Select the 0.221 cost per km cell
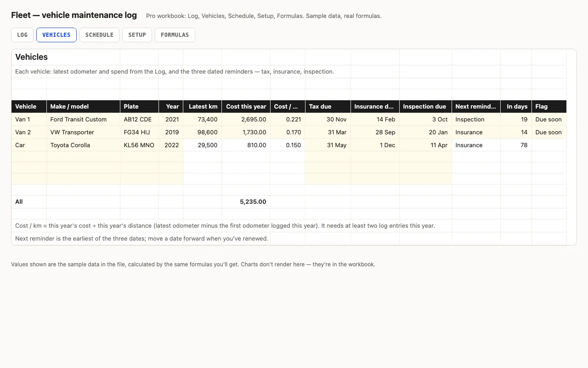The width and height of the screenshot is (588, 368). [x=288, y=119]
